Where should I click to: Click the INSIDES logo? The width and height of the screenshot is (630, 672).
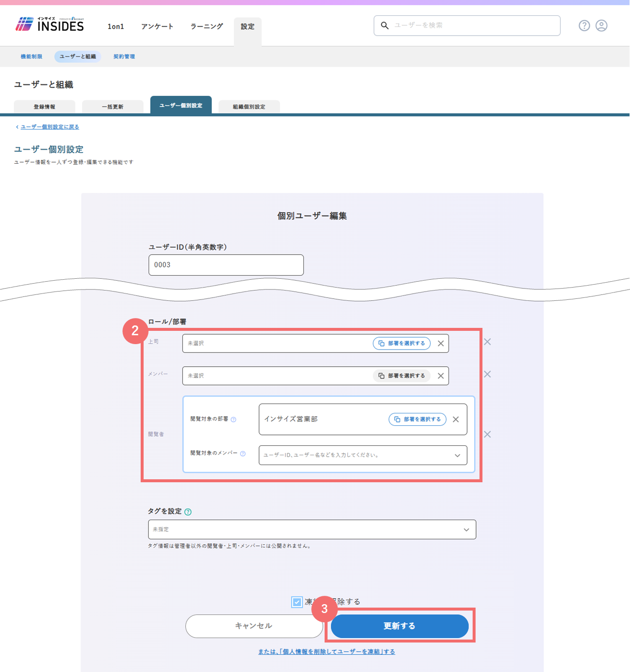click(50, 25)
